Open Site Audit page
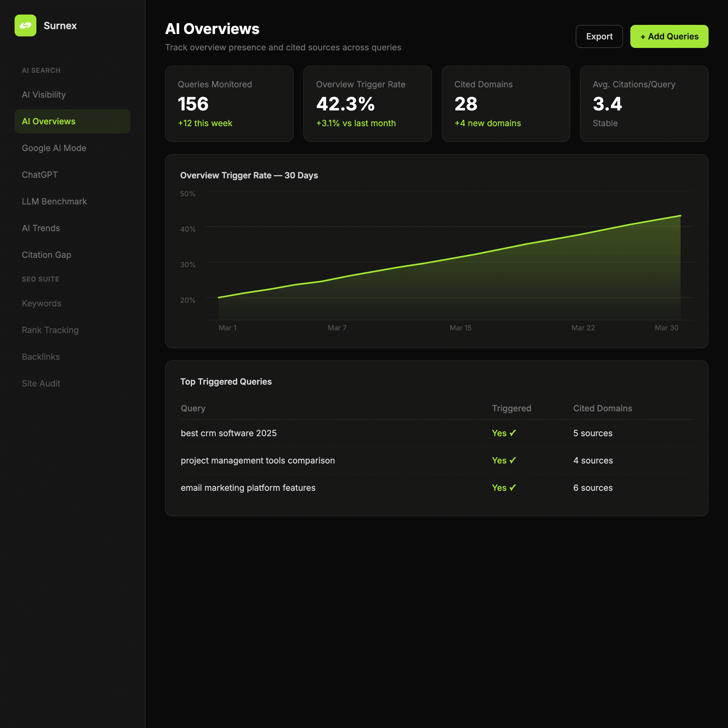 [x=41, y=383]
